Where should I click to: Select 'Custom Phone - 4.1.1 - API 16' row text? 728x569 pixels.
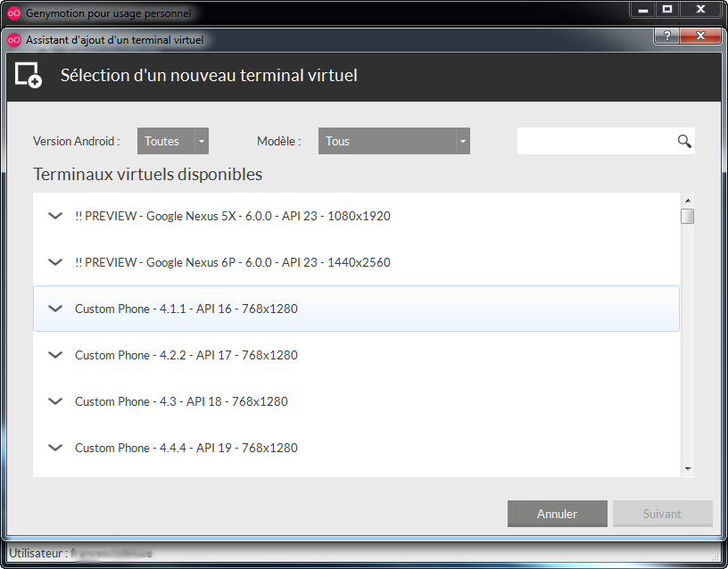pyautogui.click(x=186, y=309)
